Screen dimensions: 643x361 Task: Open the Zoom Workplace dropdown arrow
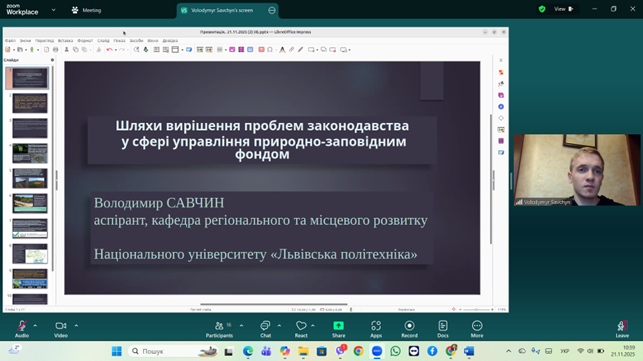(x=53, y=10)
